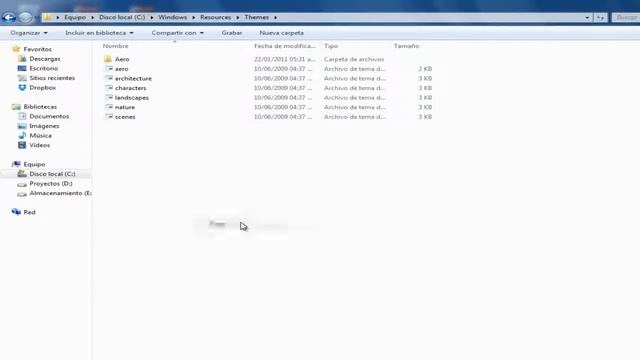The image size is (640, 360).
Task: Select the architecture file name
Action: pos(133,78)
